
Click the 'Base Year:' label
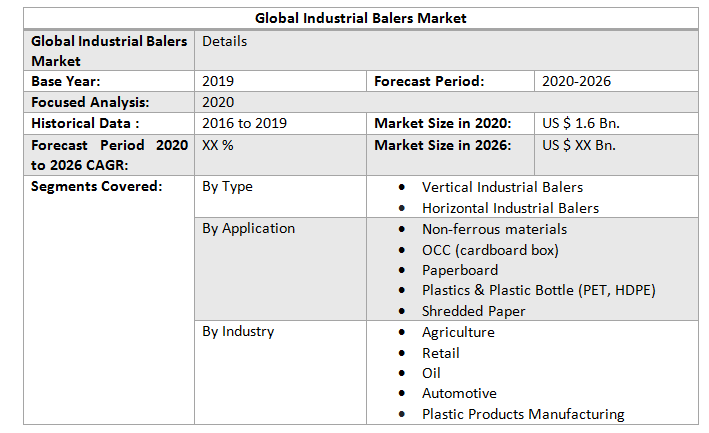[66, 81]
